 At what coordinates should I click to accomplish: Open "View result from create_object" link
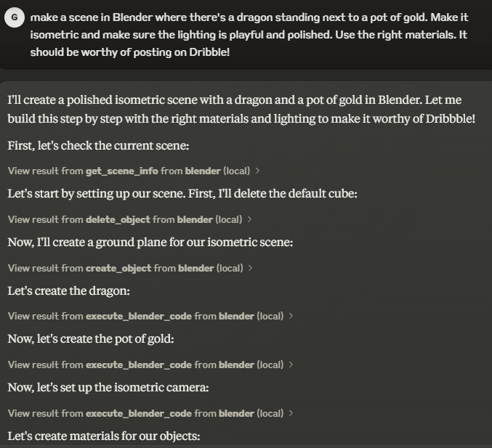124,268
